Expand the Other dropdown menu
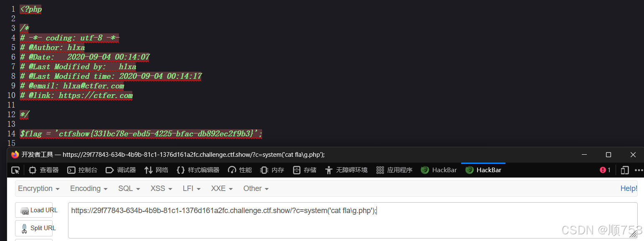 [256, 188]
